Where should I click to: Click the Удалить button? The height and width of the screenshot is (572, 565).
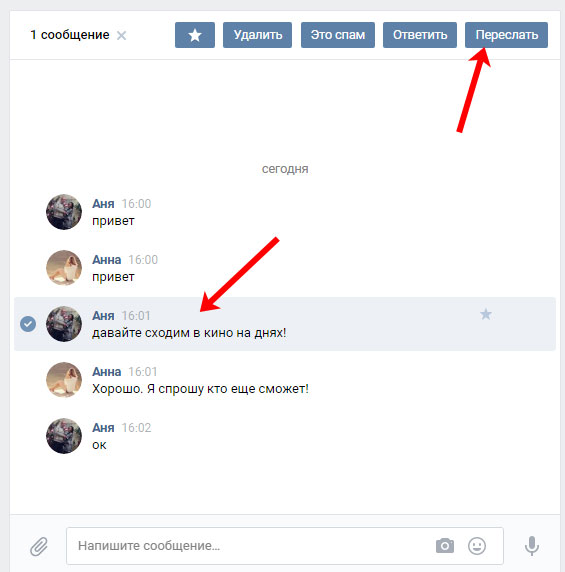coord(258,35)
